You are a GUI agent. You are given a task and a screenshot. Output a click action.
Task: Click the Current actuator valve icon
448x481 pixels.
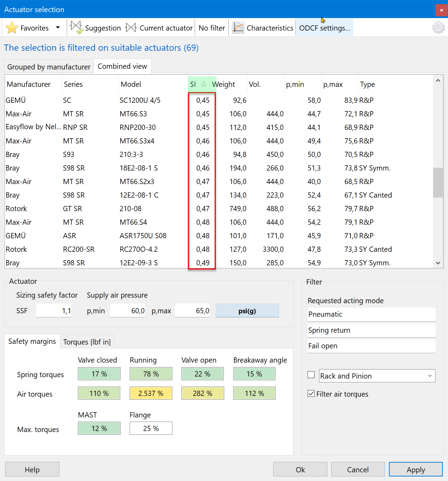(131, 27)
